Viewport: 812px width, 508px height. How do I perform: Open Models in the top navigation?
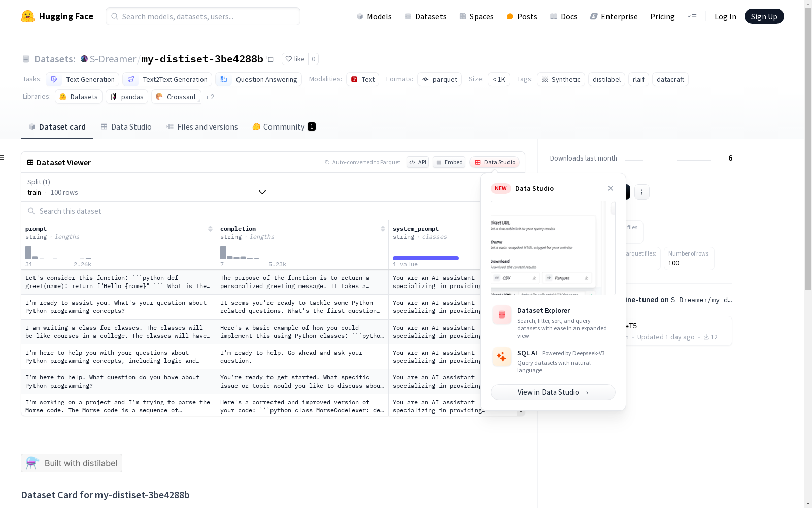[374, 16]
